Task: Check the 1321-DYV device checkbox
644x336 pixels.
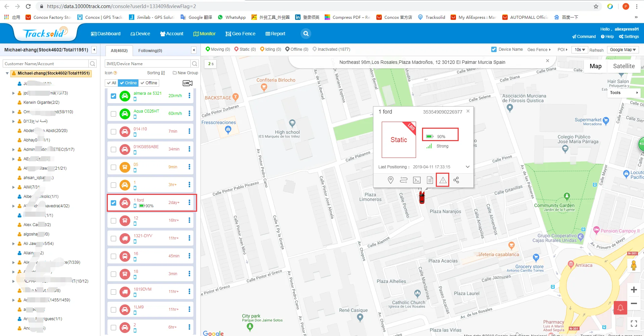Action: [x=113, y=239]
